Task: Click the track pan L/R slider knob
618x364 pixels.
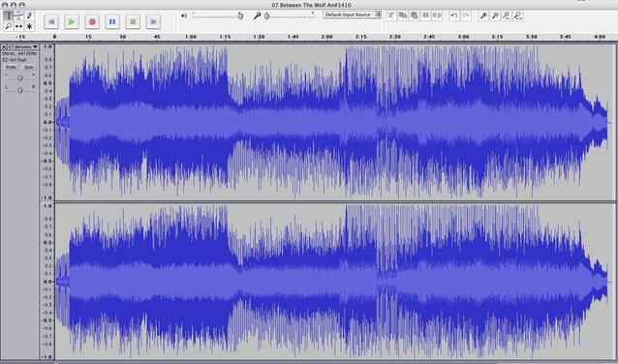Action: [19, 90]
